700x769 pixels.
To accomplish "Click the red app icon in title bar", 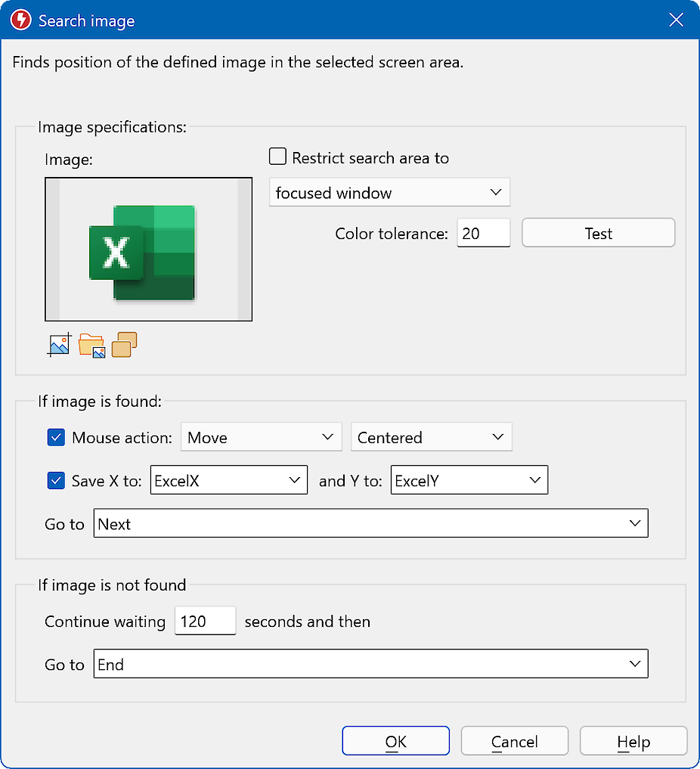I will point(21,20).
